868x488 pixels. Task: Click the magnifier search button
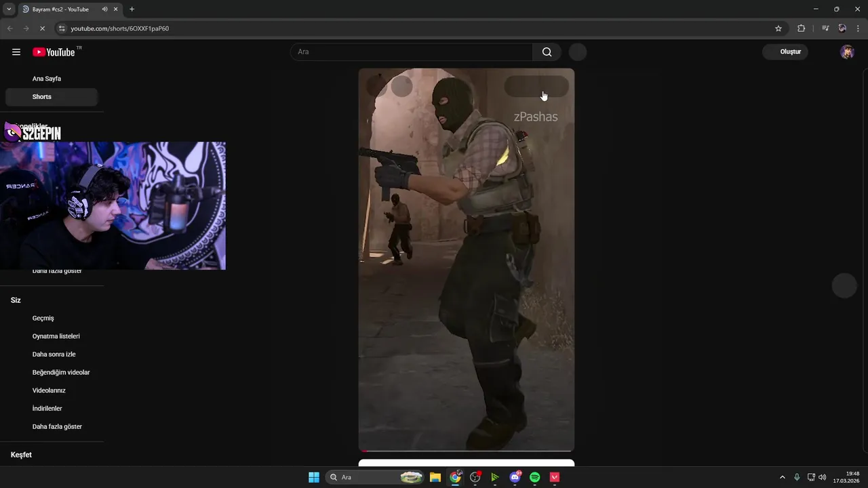[547, 52]
